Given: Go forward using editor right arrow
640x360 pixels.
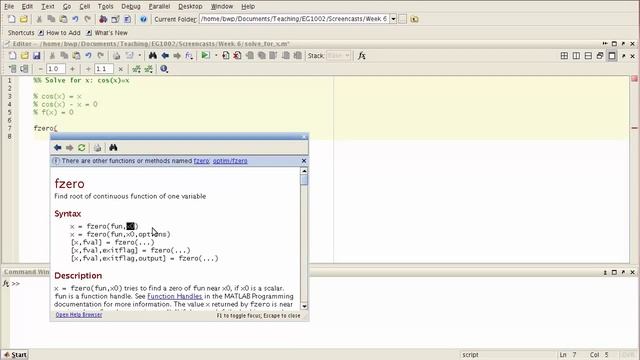Looking at the screenshot, I should (177, 56).
